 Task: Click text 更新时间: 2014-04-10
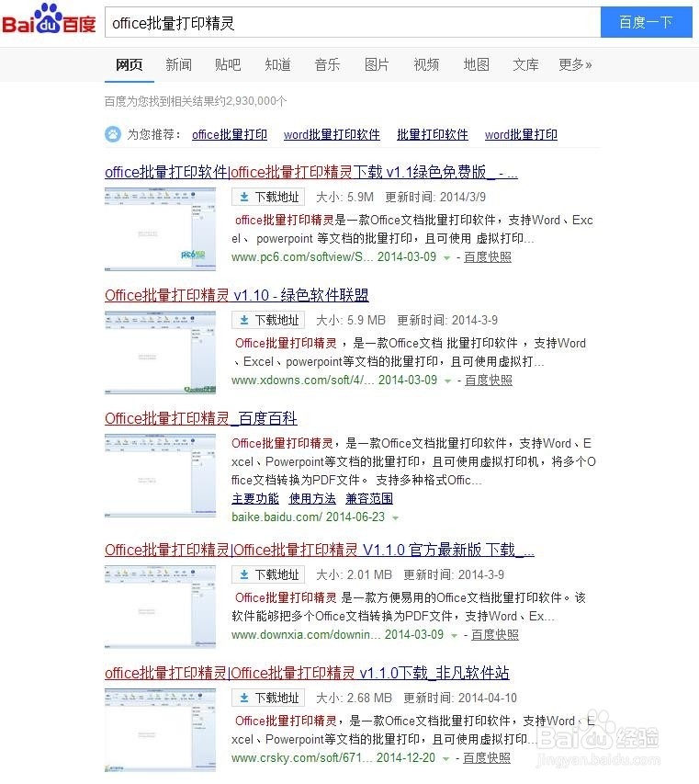pos(460,698)
